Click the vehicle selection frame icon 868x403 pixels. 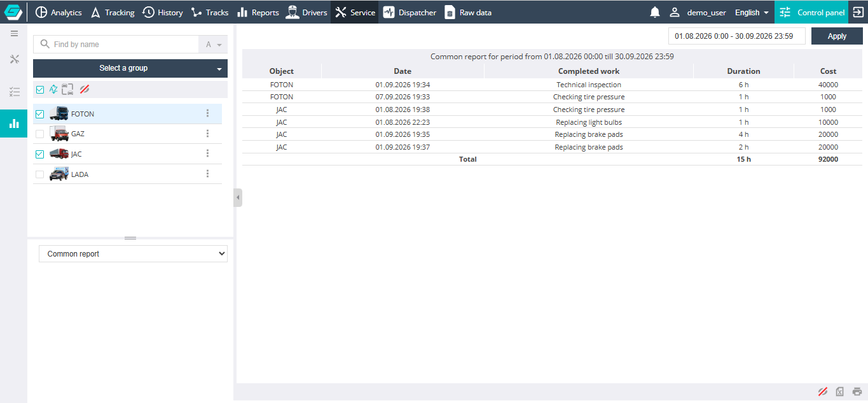tap(67, 89)
